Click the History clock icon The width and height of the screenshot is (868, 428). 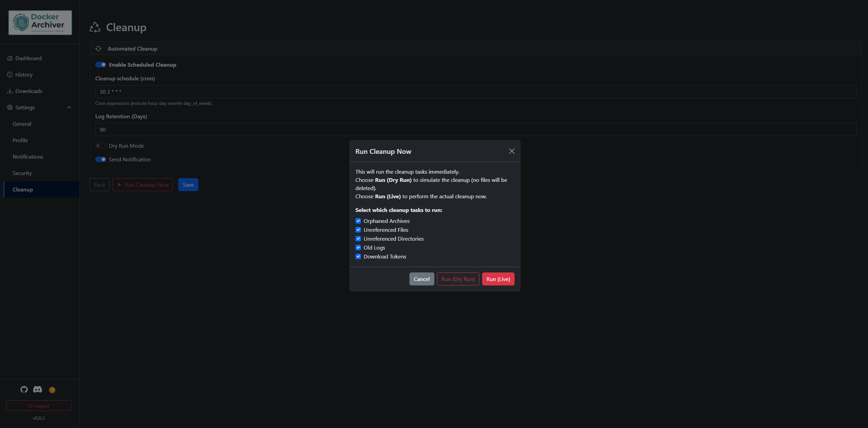coord(10,75)
